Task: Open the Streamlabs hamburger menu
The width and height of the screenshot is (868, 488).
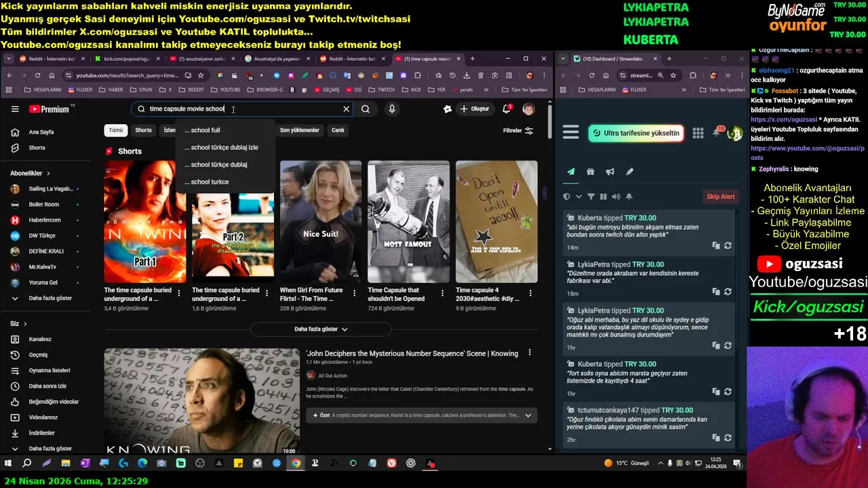Action: point(571,133)
